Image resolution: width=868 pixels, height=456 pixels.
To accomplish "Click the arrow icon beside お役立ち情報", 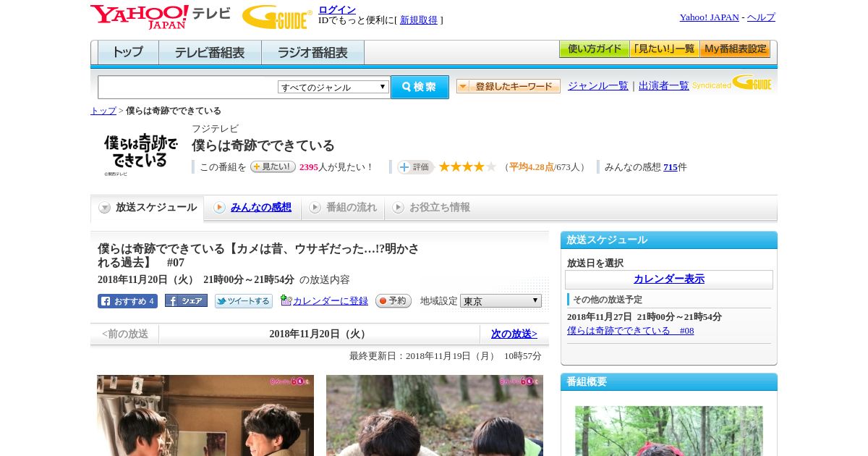I will click(398, 208).
